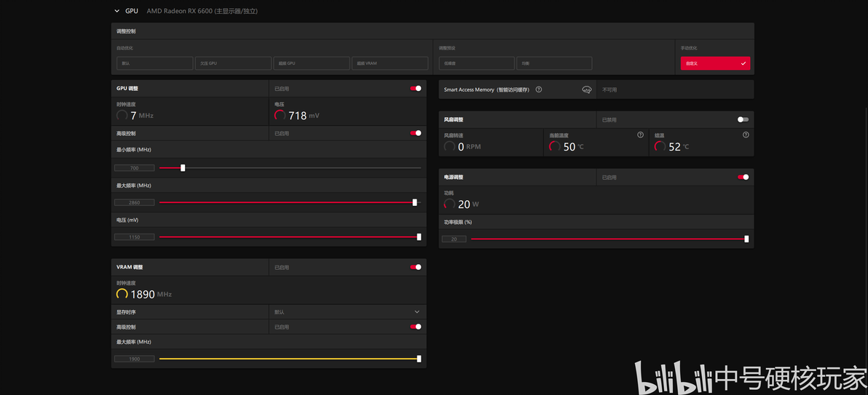Click the 2860 max frequency field
Image resolution: width=868 pixels, height=395 pixels.
coord(135,202)
